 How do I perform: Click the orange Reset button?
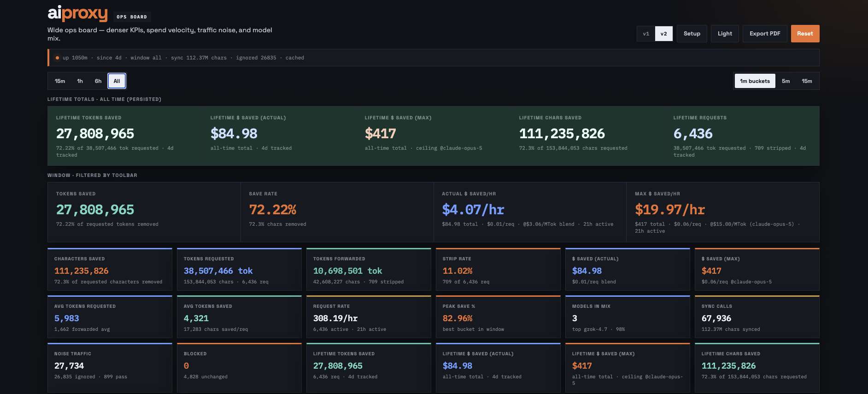click(x=805, y=34)
